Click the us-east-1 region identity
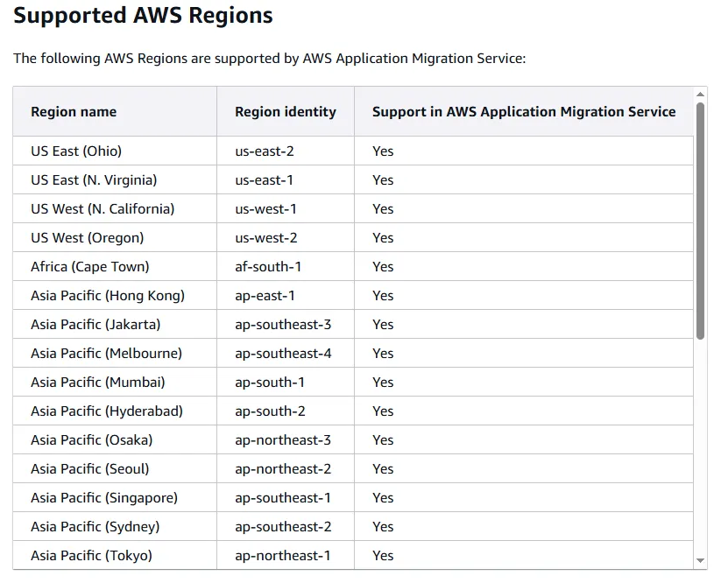This screenshot has width=728, height=583. click(x=265, y=180)
